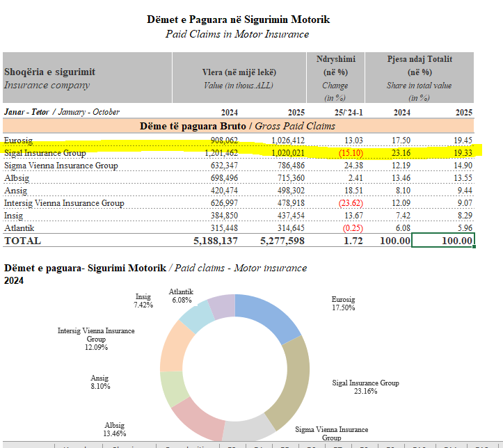
Task: Select the green Ansig segment in the chart
Action: pos(175,390)
